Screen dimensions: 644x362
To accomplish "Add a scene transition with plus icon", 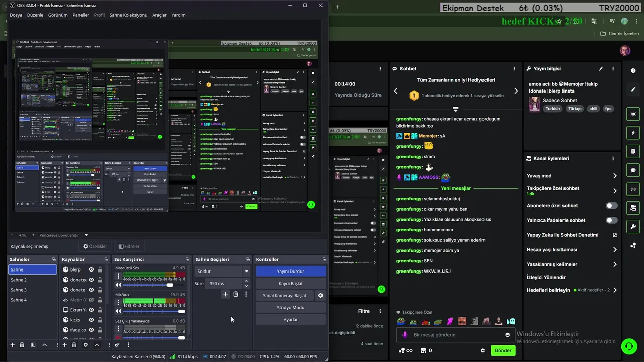I will click(225, 294).
